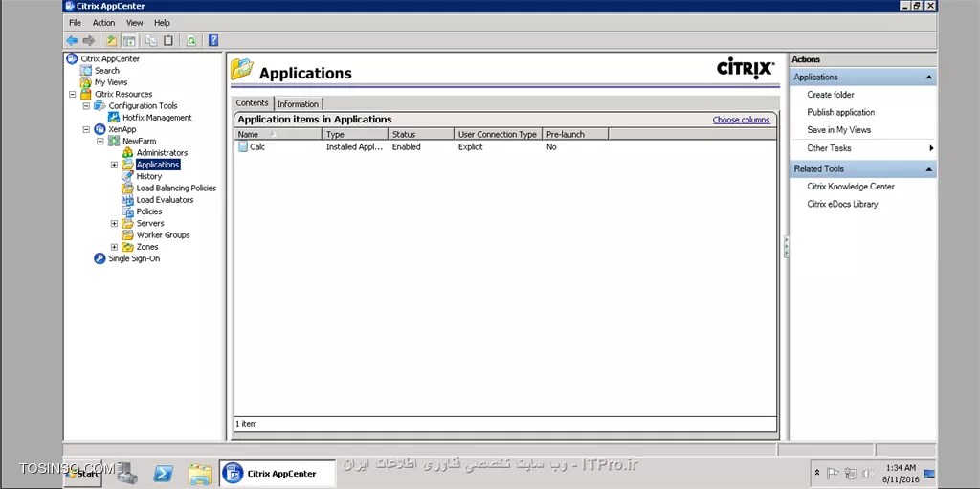Collapse the Applications section in Actions pane
This screenshot has width=980, height=489.
(929, 78)
